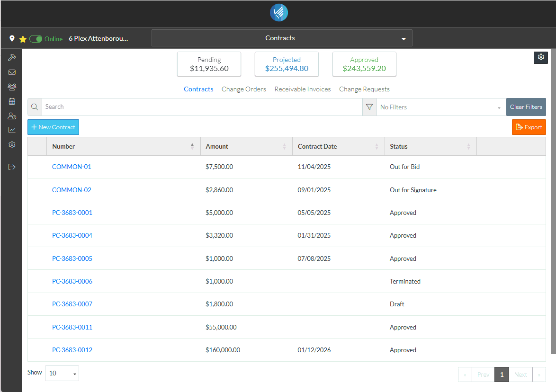Open the envelope messages icon in sidebar
The width and height of the screenshot is (556, 392).
(x=12, y=72)
